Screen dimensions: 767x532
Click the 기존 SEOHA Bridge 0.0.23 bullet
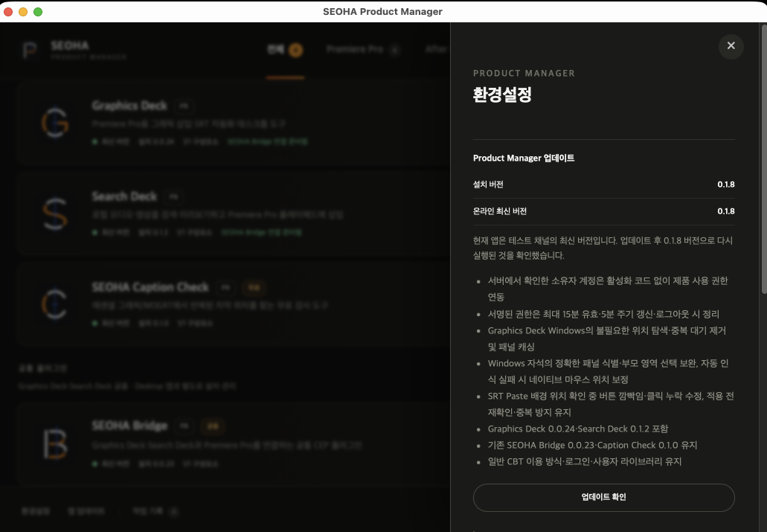click(592, 446)
